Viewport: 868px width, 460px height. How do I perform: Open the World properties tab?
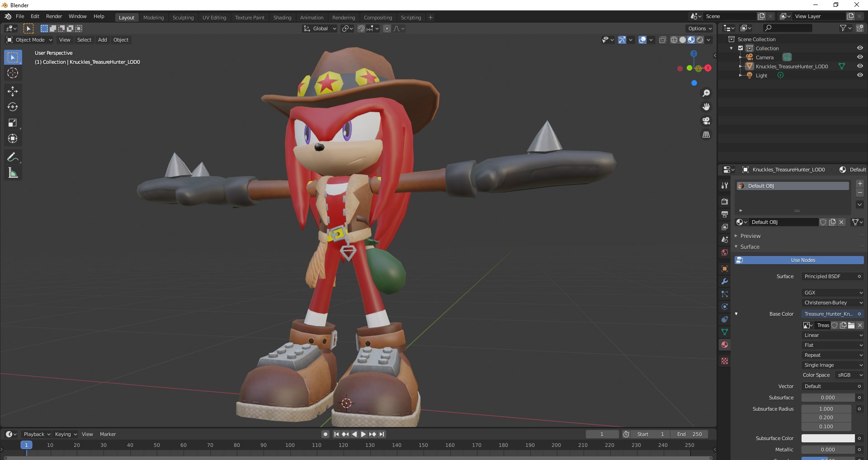coord(725,252)
